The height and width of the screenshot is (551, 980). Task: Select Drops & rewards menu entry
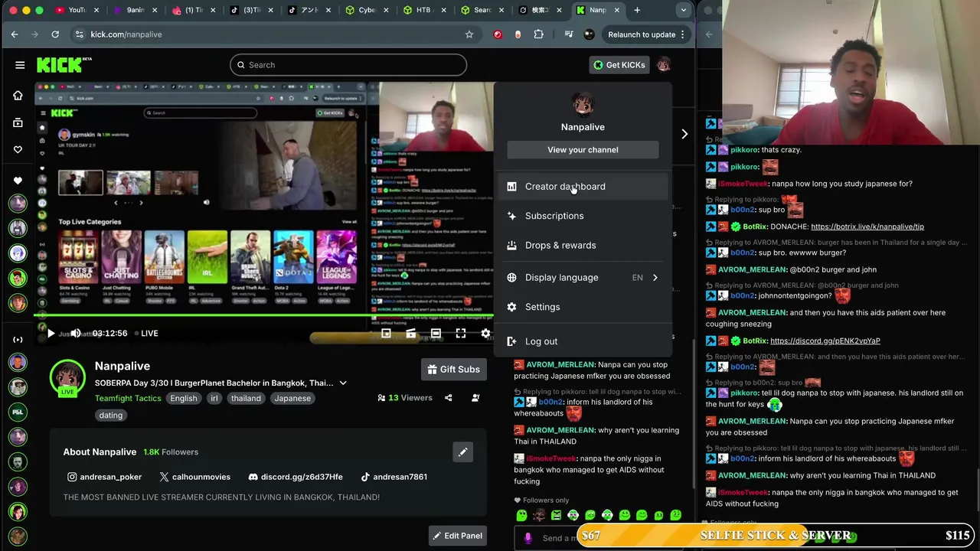[583, 246]
